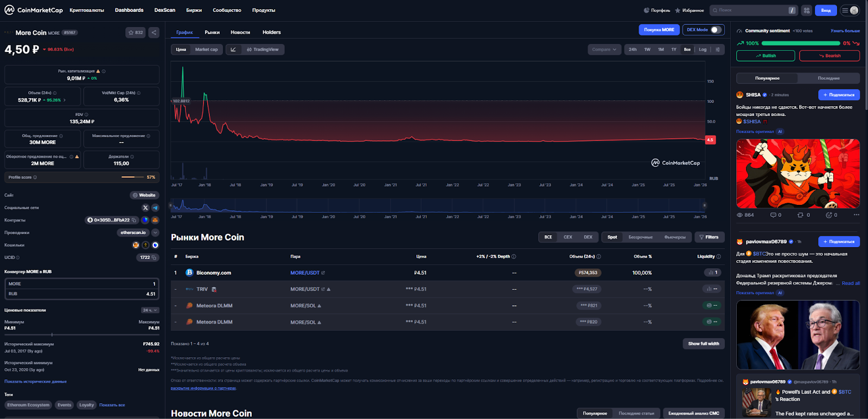The image size is (868, 419).
Task: Switch to the Holders tab
Action: [271, 33]
